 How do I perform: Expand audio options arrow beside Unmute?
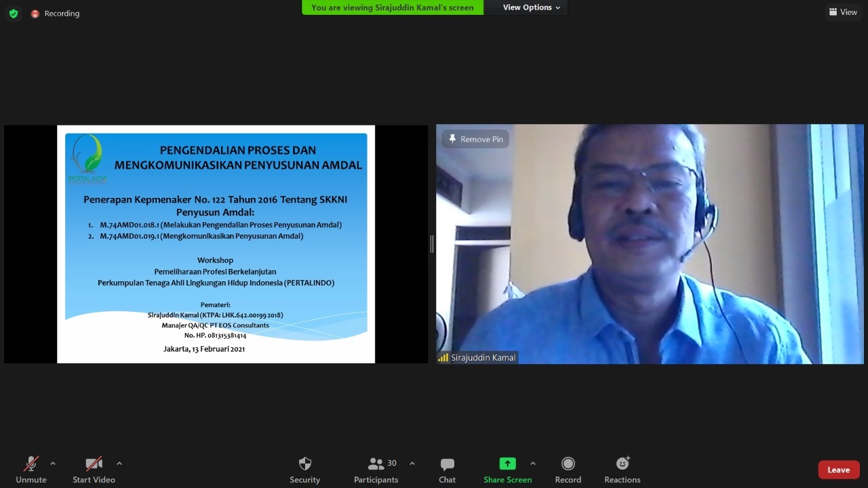pyautogui.click(x=53, y=464)
